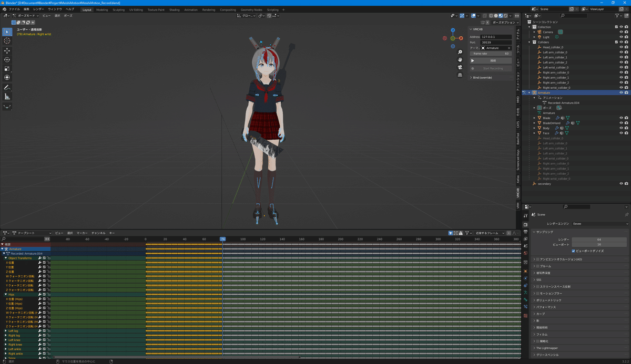Select material preview shading mode

[500, 16]
